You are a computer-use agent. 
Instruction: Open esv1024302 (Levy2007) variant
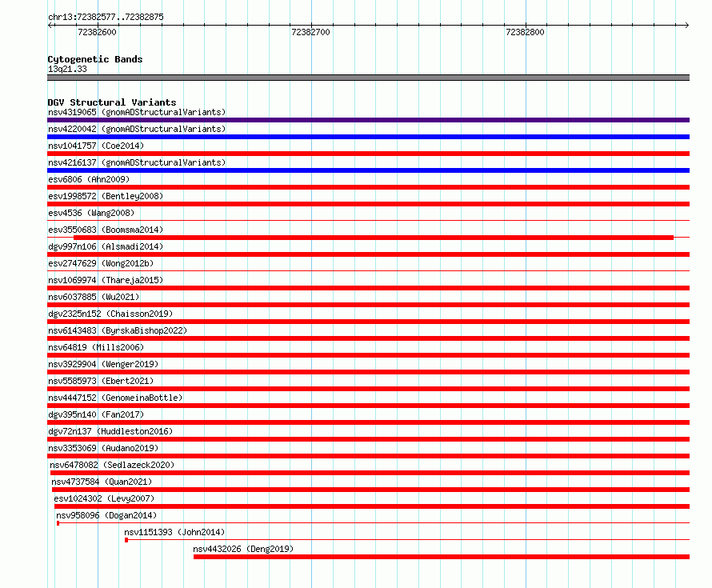tap(104, 498)
